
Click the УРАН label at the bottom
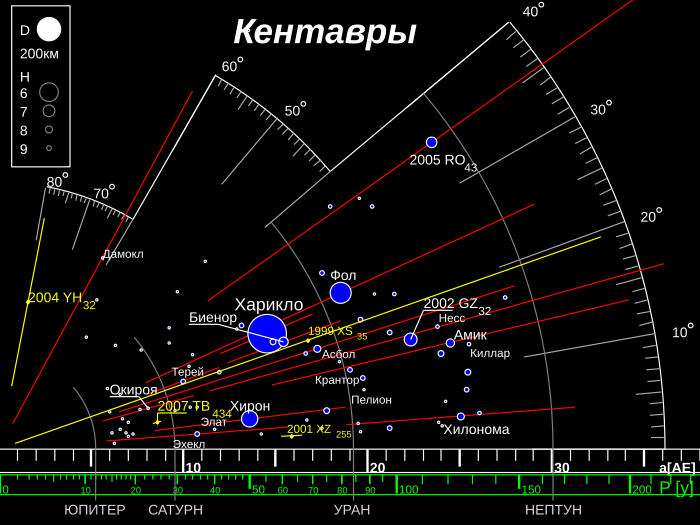click(x=352, y=510)
